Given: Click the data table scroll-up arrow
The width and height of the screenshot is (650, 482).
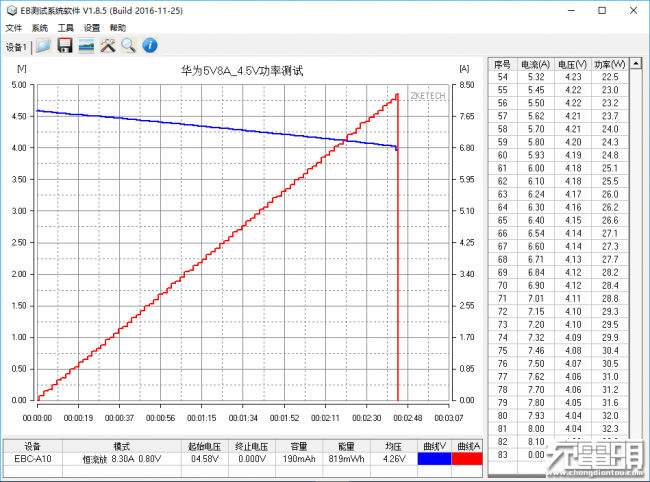Looking at the screenshot, I should [635, 63].
